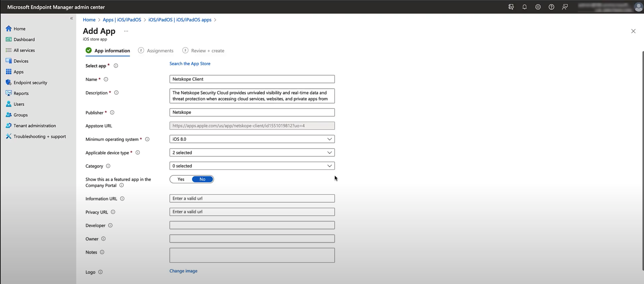This screenshot has width=644, height=284.
Task: Switch to the Assignments tab
Action: point(160,50)
